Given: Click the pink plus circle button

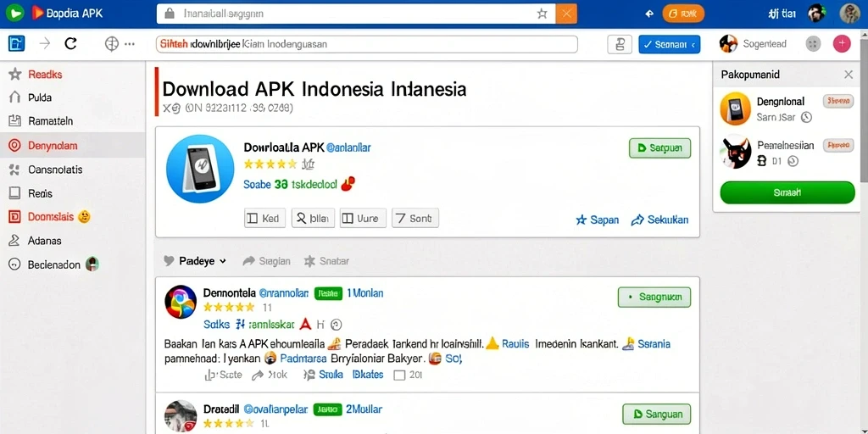Looking at the screenshot, I should point(842,44).
